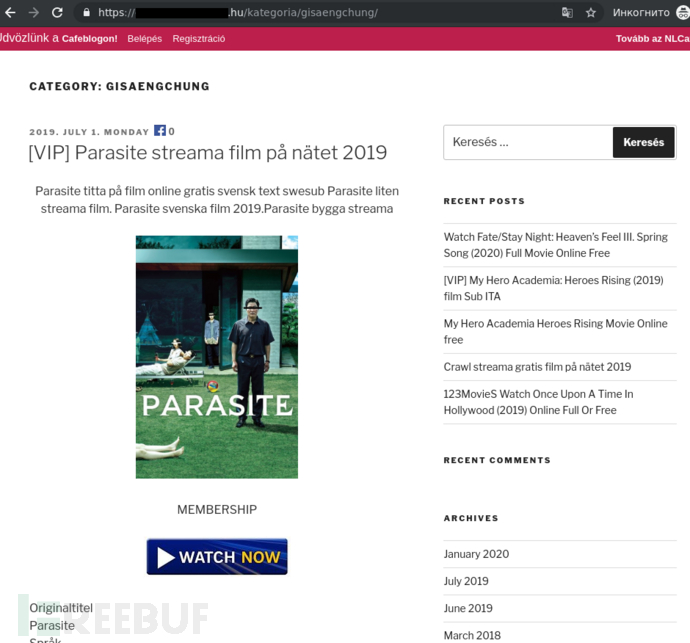Viewport: 690px width, 643px height.
Task: Open [VIP] My Hero Academia Sub ITA post
Action: click(554, 288)
